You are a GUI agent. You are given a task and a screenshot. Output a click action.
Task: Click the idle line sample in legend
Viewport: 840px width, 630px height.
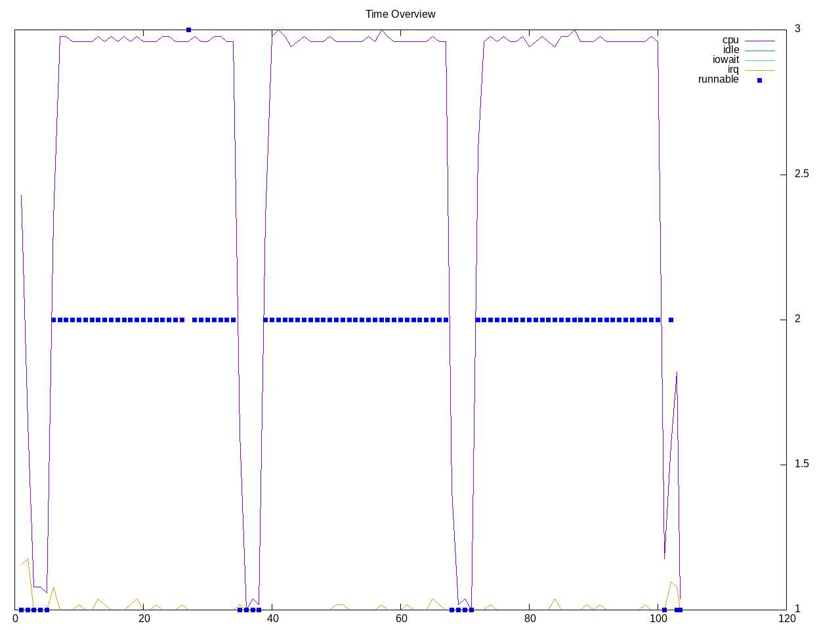point(759,51)
